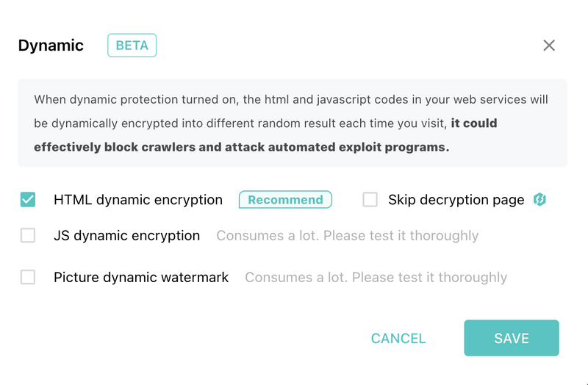Click the 'Consumes a lot' hint beside JS encryption

(x=347, y=236)
